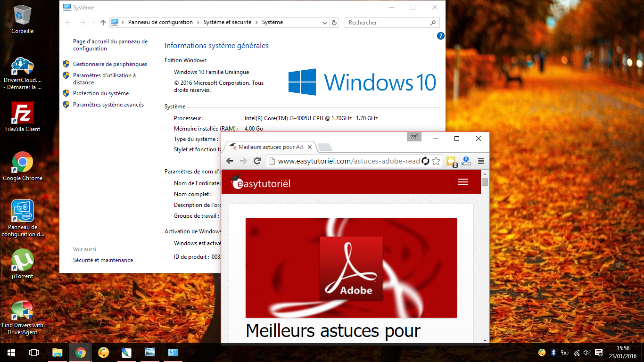Screen dimensions: 644x362
Task: Open a new Chrome tab
Action: pos(325,148)
